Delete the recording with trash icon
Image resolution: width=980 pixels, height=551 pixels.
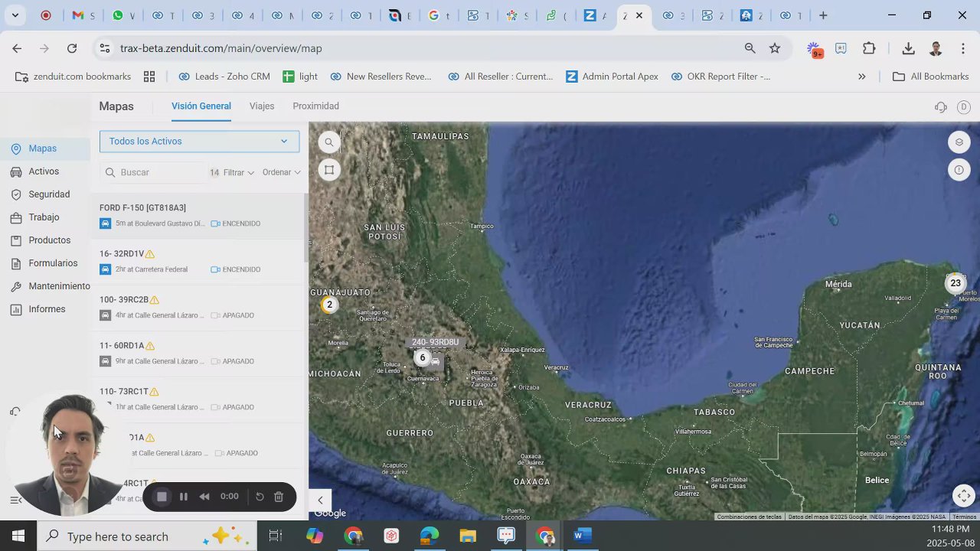point(279,497)
